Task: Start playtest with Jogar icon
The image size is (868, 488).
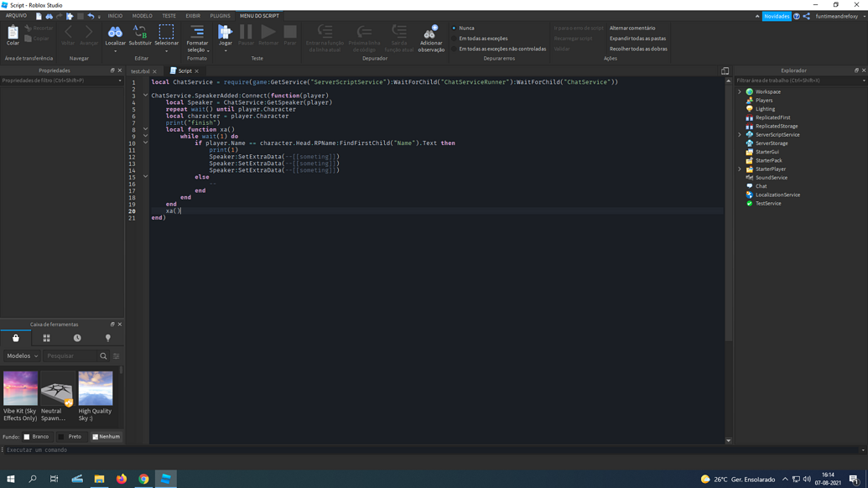Action: [x=225, y=32]
